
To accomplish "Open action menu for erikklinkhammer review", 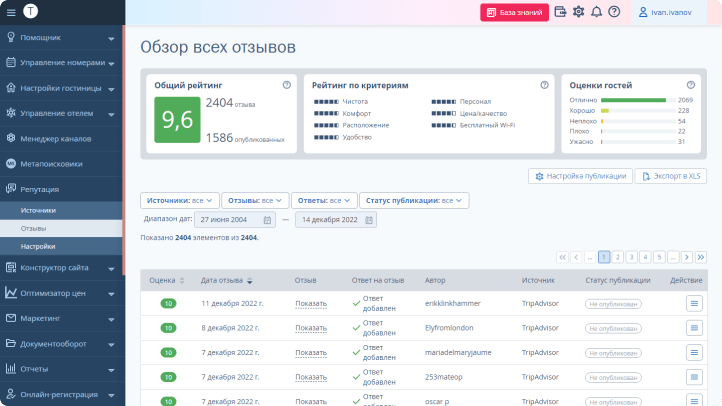I will click(694, 303).
